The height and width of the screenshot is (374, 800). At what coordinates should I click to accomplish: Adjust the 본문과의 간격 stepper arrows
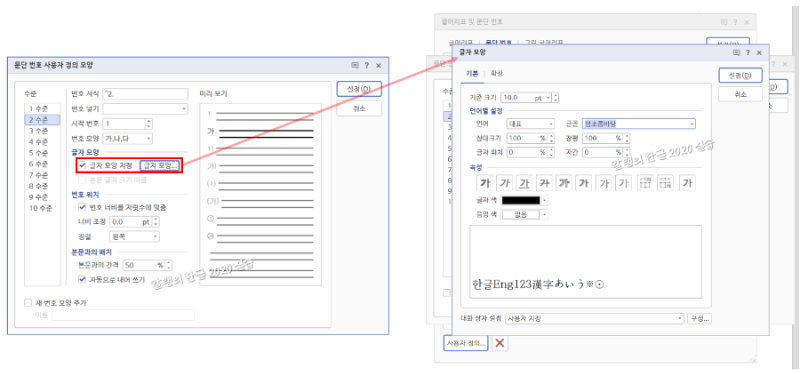coord(168,265)
